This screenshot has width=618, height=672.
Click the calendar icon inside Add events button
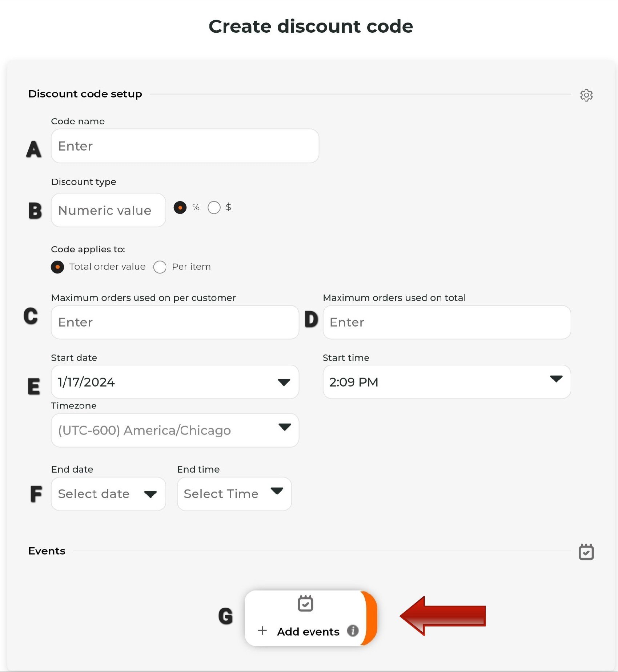(306, 604)
